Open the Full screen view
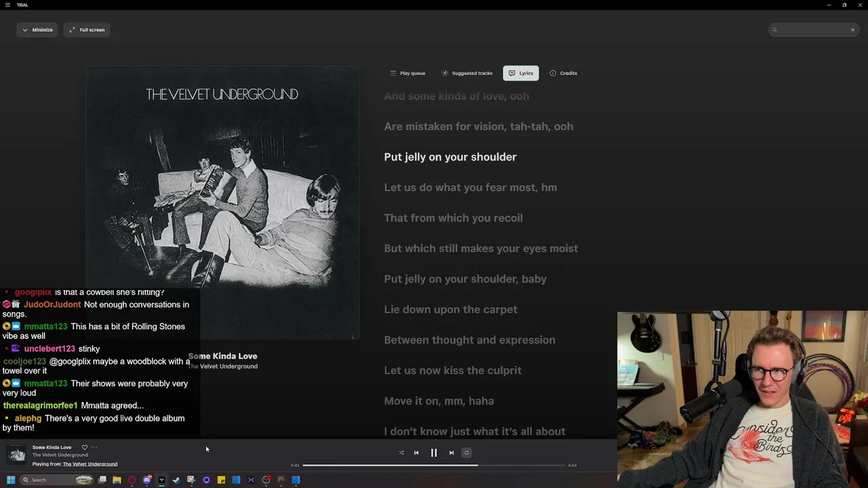 87,30
